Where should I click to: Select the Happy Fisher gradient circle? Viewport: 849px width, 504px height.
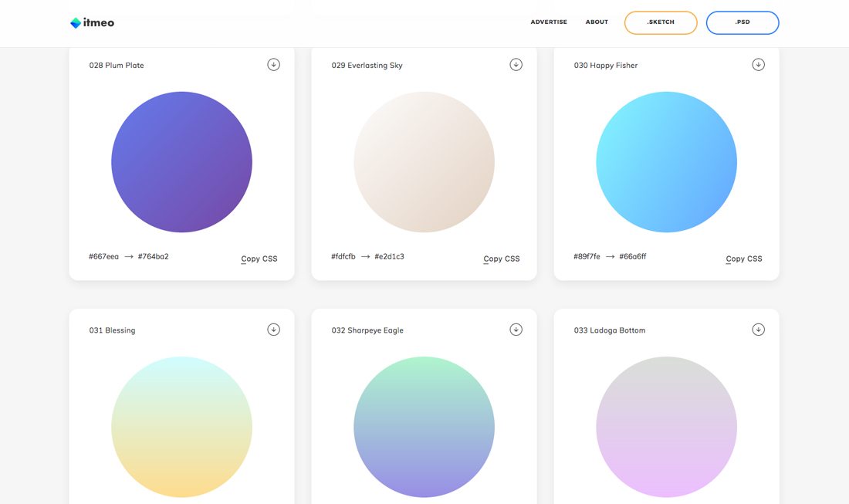(667, 162)
